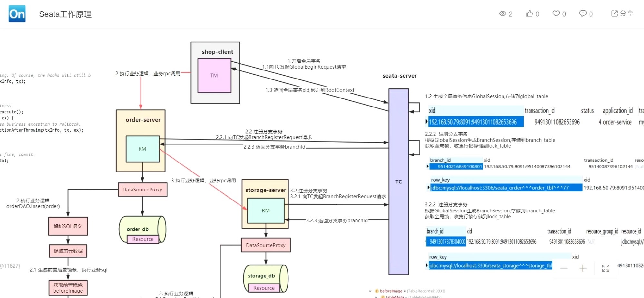The height and width of the screenshot is (298, 644).
Task: Expand the beforeImage tree node
Action: tap(370, 291)
